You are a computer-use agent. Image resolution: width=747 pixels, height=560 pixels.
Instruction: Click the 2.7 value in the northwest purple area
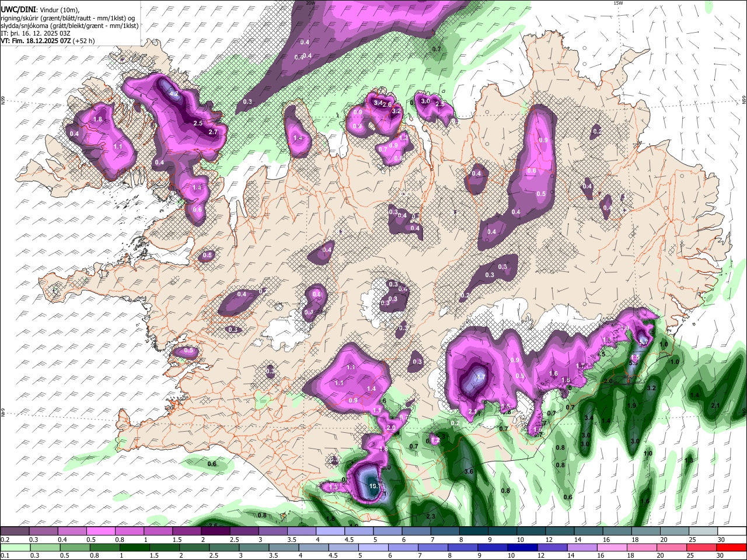(213, 132)
